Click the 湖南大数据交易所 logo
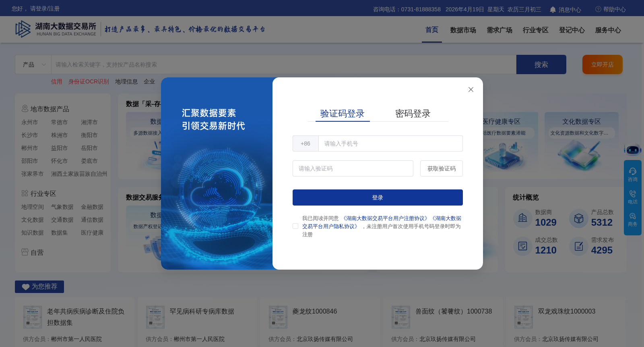The width and height of the screenshot is (644, 347). [56, 29]
